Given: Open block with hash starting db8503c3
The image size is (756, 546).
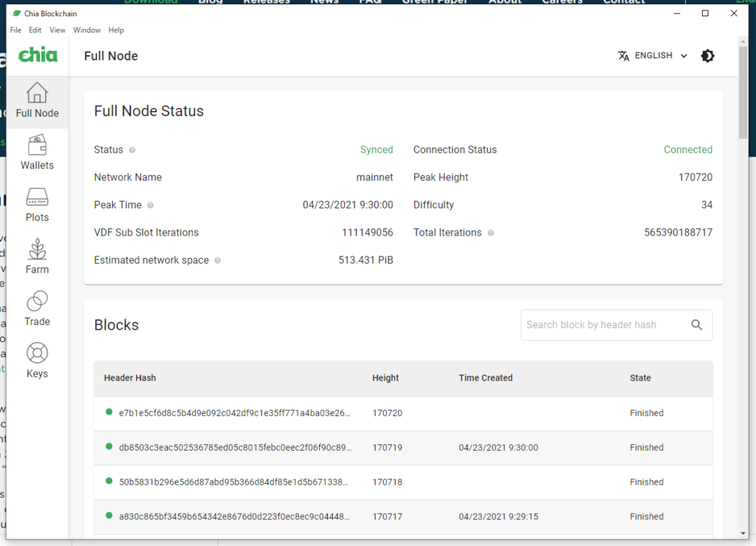Looking at the screenshot, I should click(x=235, y=448).
